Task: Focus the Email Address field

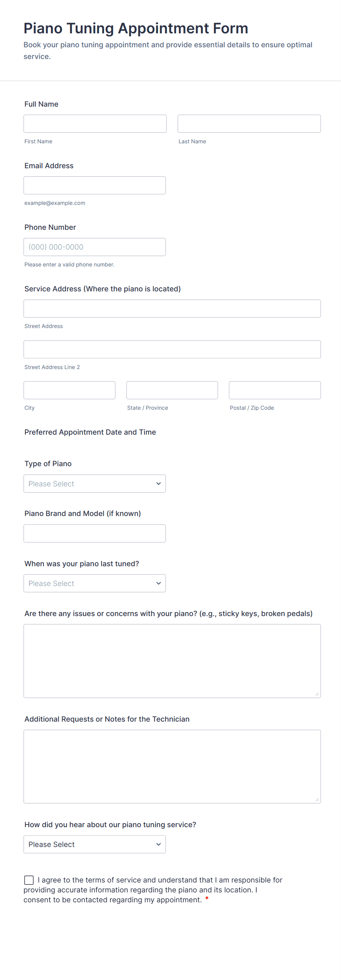Action: pos(94,185)
